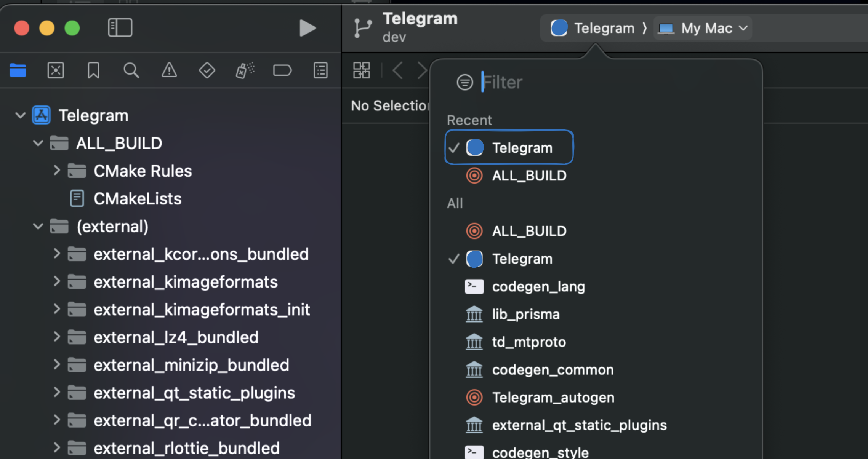868x460 pixels.
Task: Go forward in editor history
Action: pyautogui.click(x=422, y=70)
